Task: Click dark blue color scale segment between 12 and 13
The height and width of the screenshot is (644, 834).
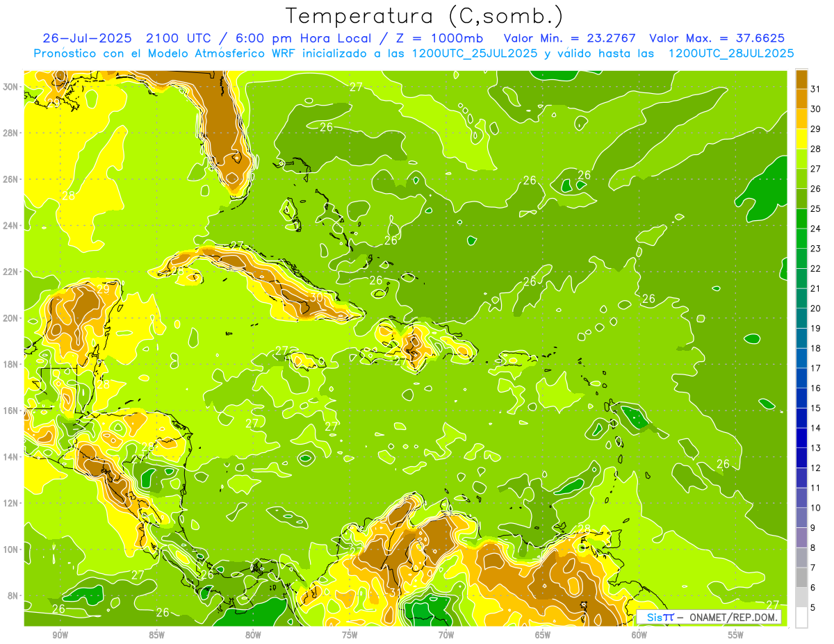Action: 802,458
